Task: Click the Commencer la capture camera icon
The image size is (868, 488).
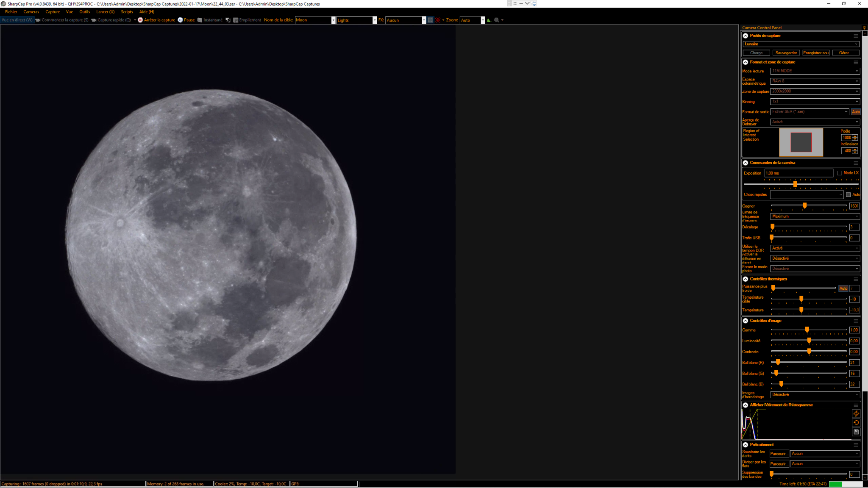Action: tap(38, 20)
